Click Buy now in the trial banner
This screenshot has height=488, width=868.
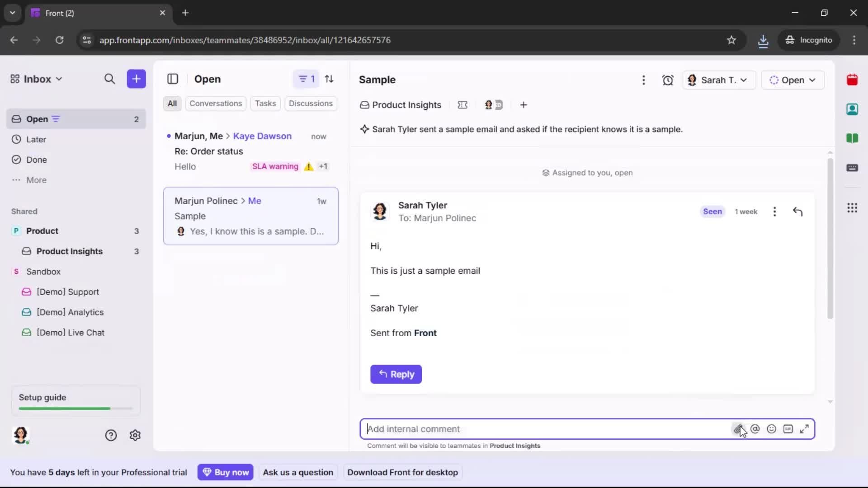(225, 472)
